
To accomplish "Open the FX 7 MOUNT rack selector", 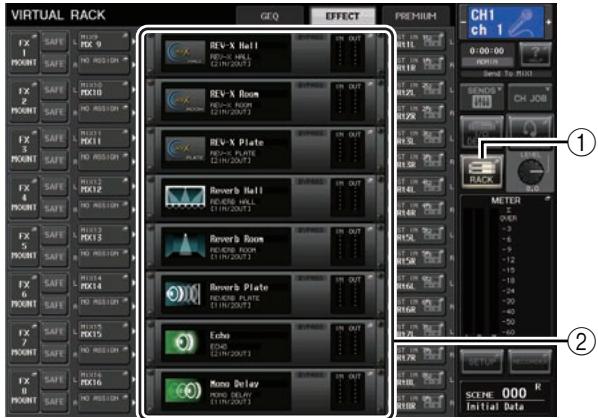I will coord(24,342).
